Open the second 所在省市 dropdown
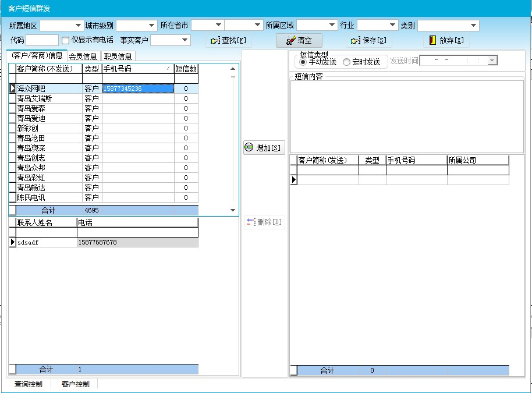This screenshot has width=532, height=393. [x=257, y=25]
